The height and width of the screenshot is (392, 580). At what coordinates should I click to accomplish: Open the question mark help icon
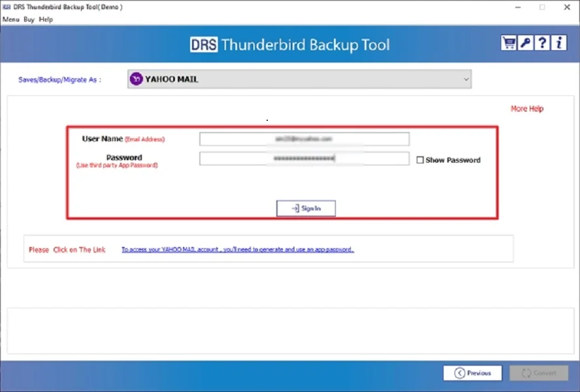pyautogui.click(x=542, y=42)
